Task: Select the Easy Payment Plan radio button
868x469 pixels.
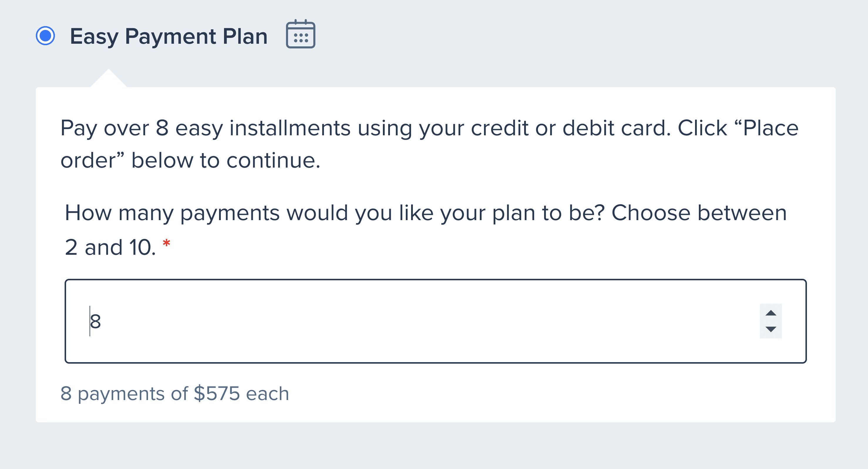Action: tap(46, 36)
